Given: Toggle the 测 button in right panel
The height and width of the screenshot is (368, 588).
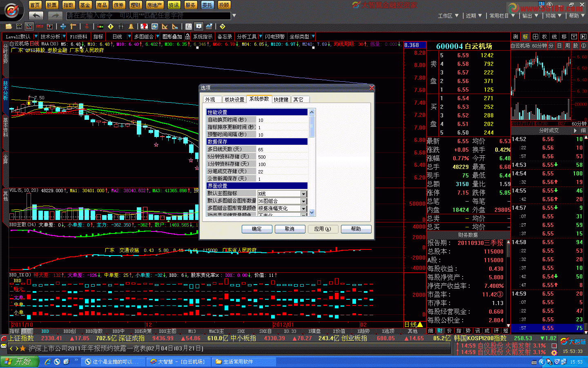Looking at the screenshot, I should click(516, 36).
